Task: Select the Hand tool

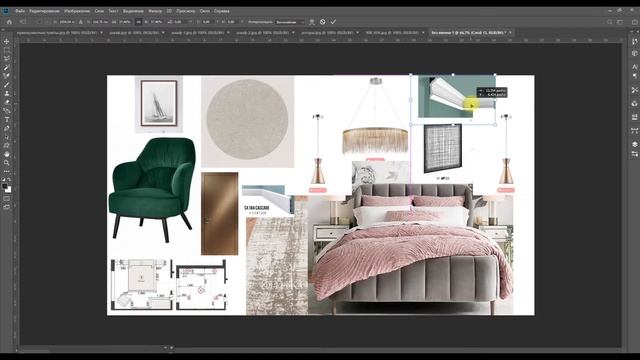Action: click(7, 154)
